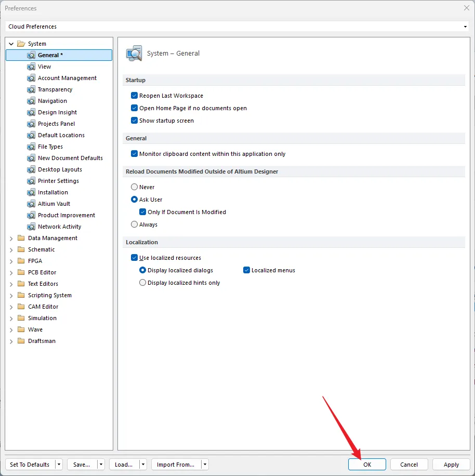Click the Transparency page icon
The image size is (475, 476).
[x=31, y=89]
